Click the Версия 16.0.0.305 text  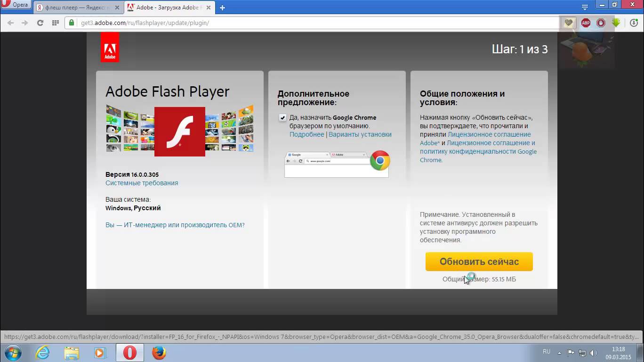[132, 174]
